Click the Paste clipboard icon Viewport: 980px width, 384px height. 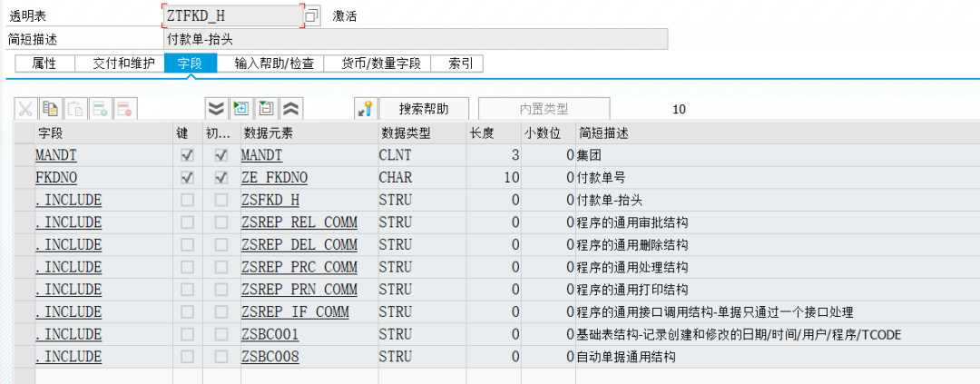pos(75,109)
